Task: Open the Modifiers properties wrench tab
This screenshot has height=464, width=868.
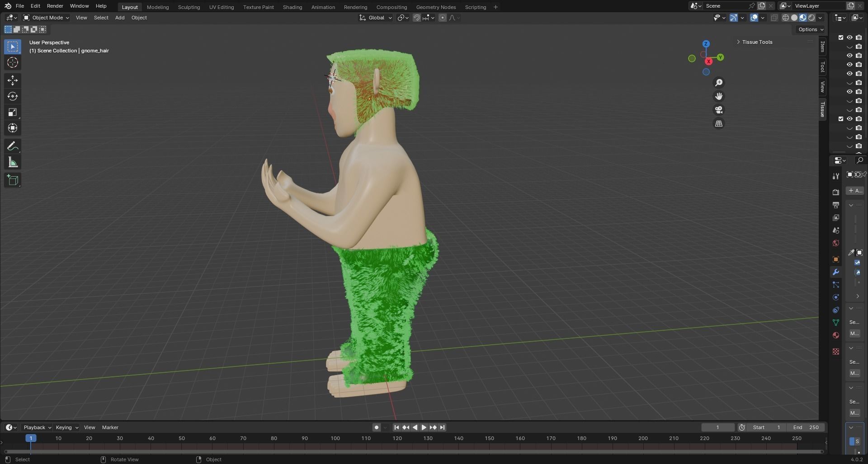Action: tap(835, 272)
